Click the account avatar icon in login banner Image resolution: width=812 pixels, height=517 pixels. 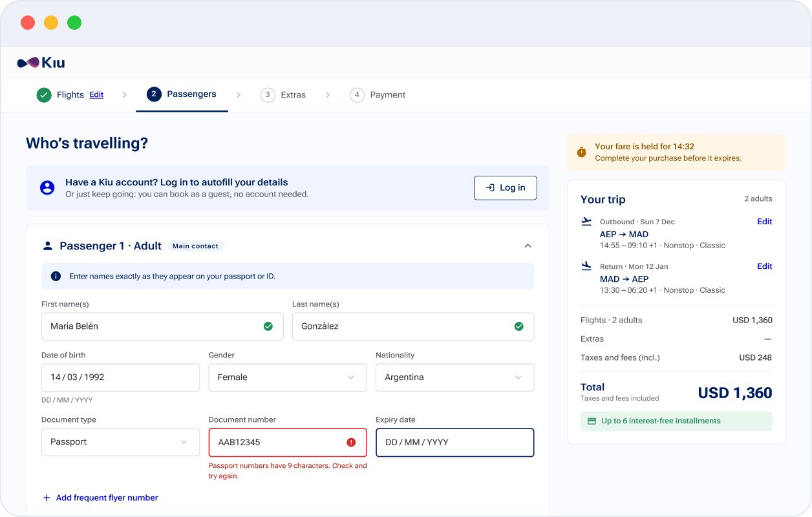(x=47, y=188)
